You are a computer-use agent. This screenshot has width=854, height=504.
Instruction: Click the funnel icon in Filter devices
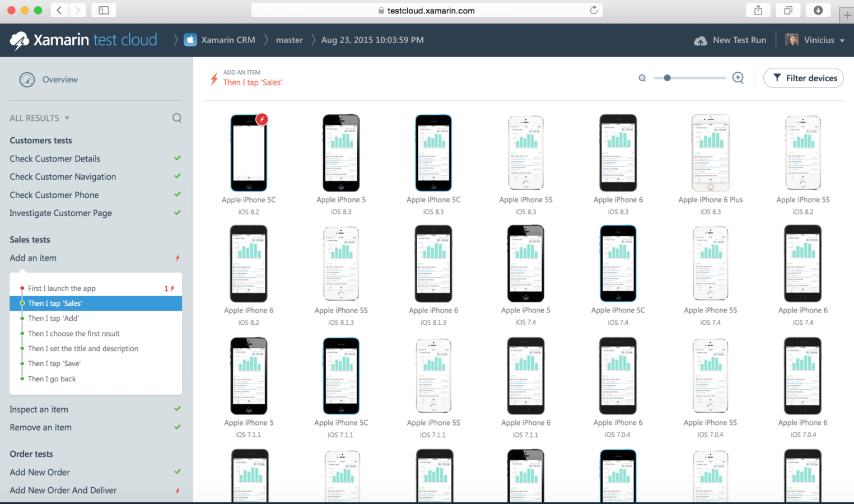[x=777, y=78]
